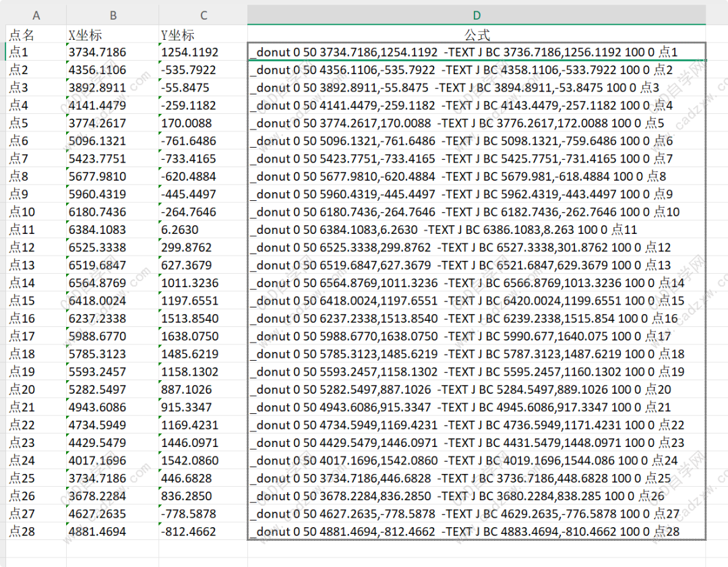Select cell with value 299.8762

click(x=204, y=247)
